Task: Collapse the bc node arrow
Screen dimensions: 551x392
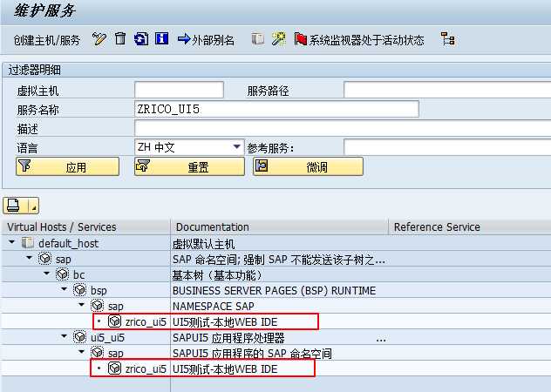Action: 47,274
